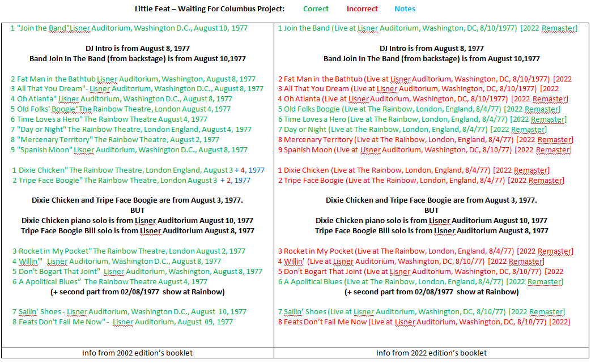
Task: Click left 'Dixie Chicken piano solo is from Lisner' note
Action: click(138, 221)
